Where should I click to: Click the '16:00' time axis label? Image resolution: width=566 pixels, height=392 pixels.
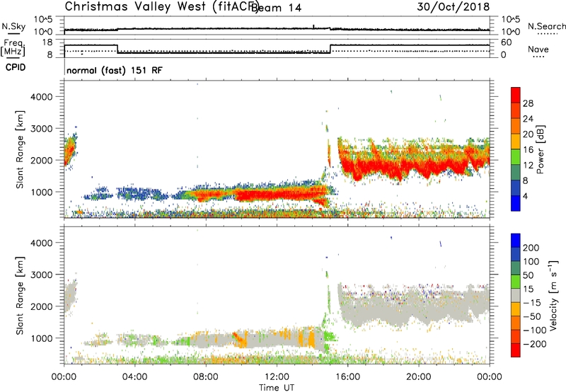pos(347,377)
